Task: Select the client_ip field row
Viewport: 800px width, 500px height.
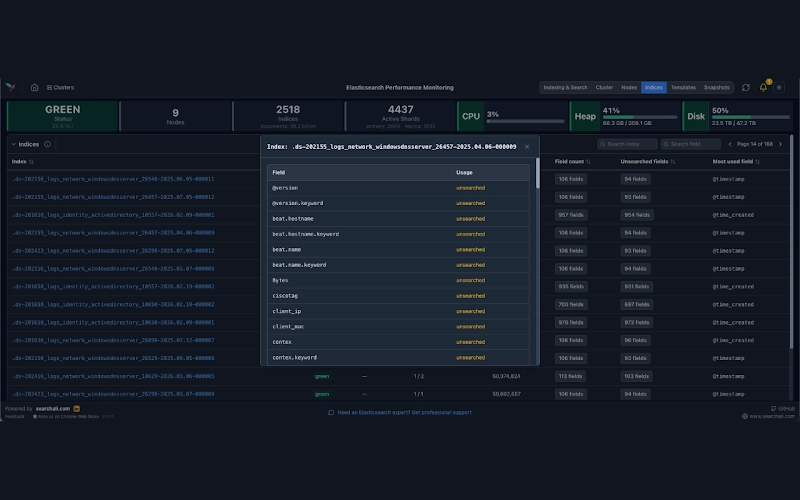Action: tap(398, 311)
